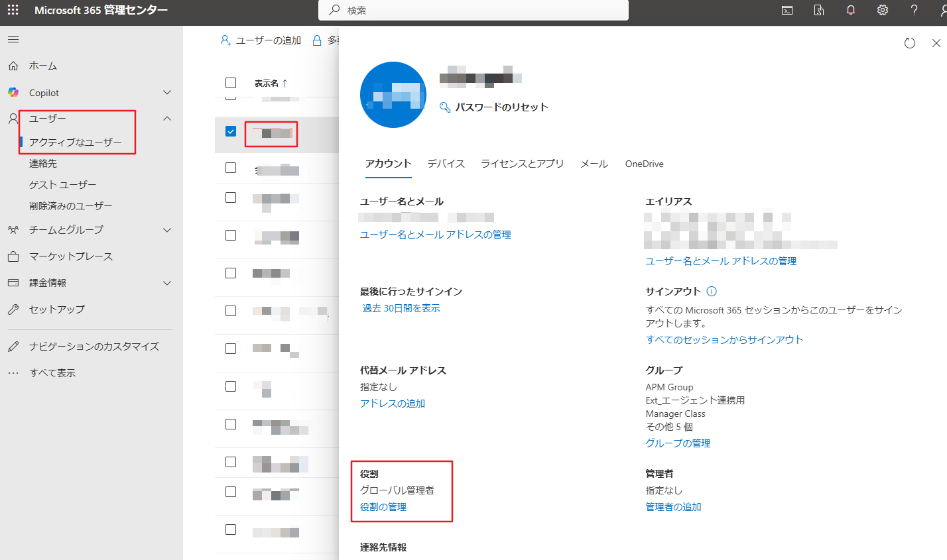Expand the Copilot menu chevron

[167, 92]
